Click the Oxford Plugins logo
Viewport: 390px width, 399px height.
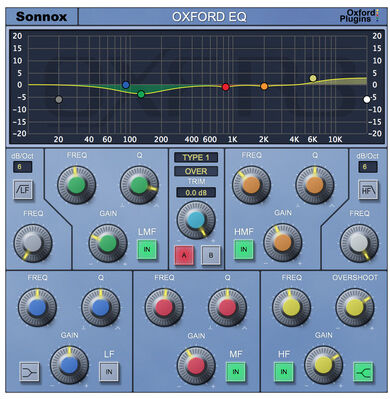[x=359, y=16]
